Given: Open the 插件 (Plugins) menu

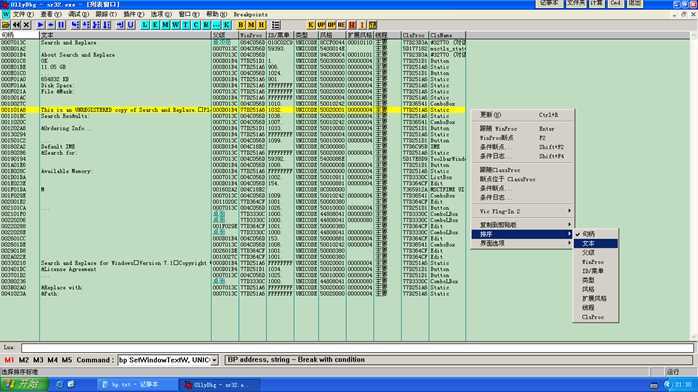Looking at the screenshot, I should [x=133, y=15].
